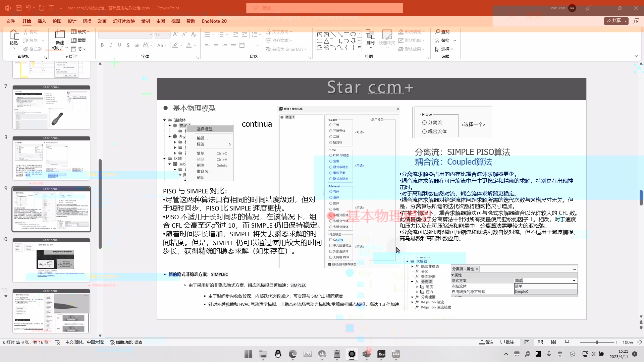This screenshot has height=362, width=644.
Task: Center-align paragraph text
Action: (x=216, y=45)
